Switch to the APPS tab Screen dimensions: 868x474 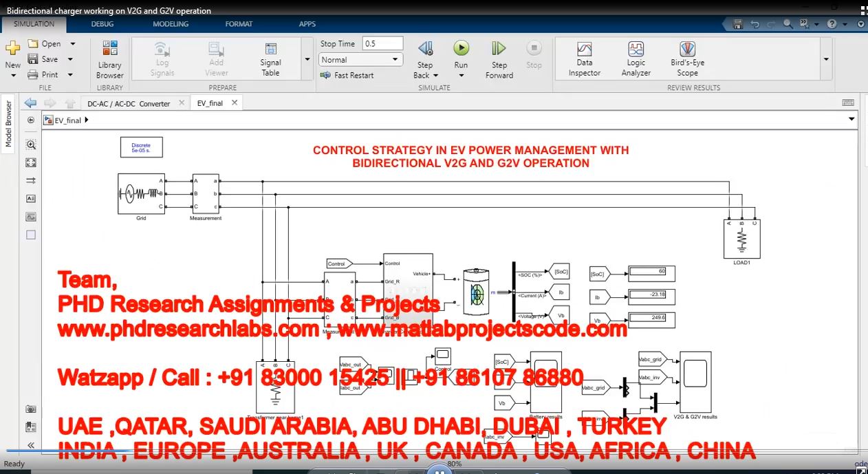coord(307,24)
